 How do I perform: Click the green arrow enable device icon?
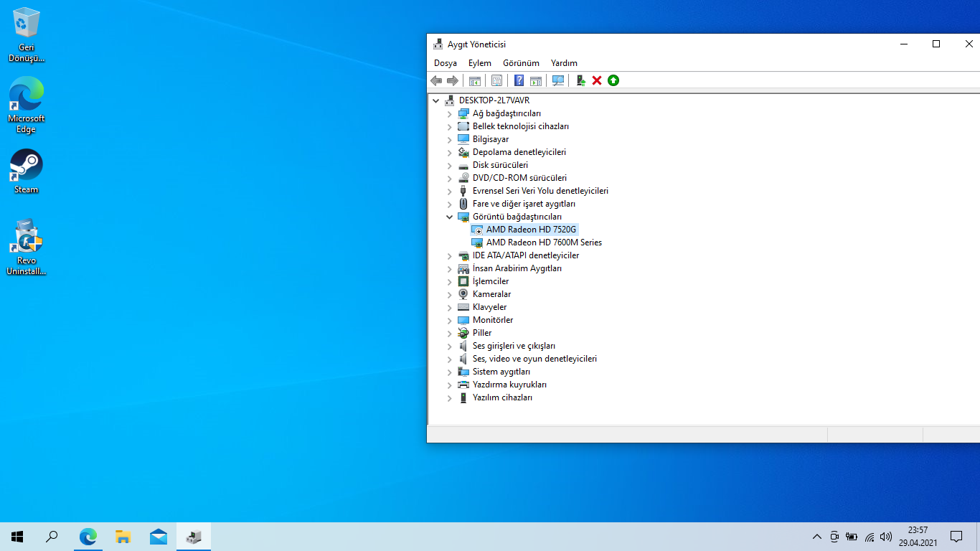pos(613,80)
